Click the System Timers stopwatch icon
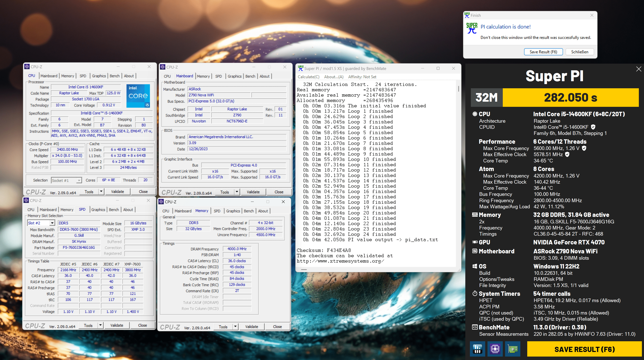Image resolution: width=644 pixels, height=360 pixels. coord(474,293)
